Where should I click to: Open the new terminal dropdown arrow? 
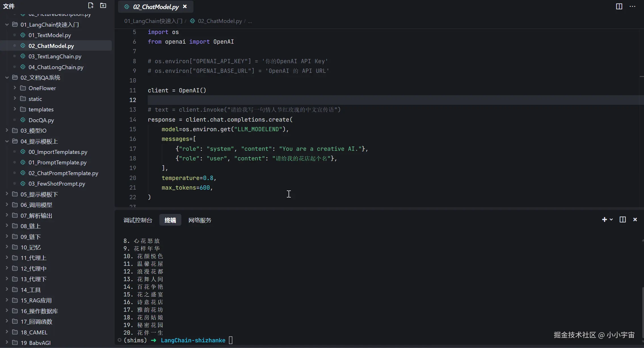(x=611, y=220)
